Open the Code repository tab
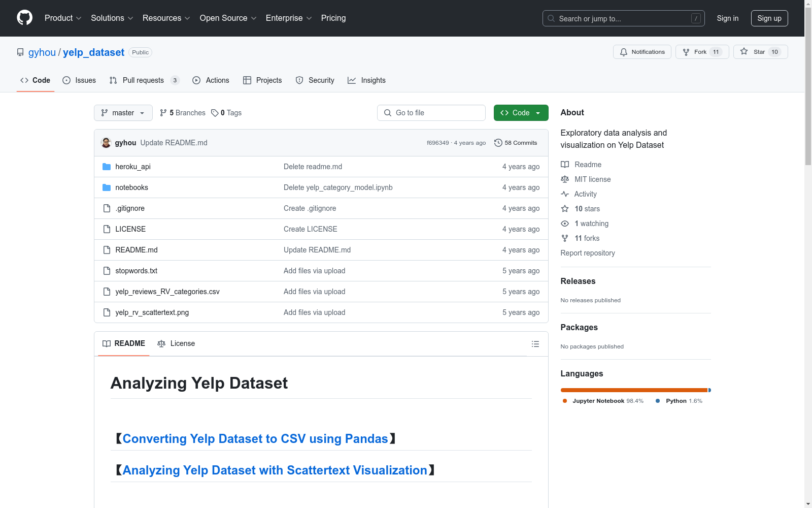 point(36,80)
